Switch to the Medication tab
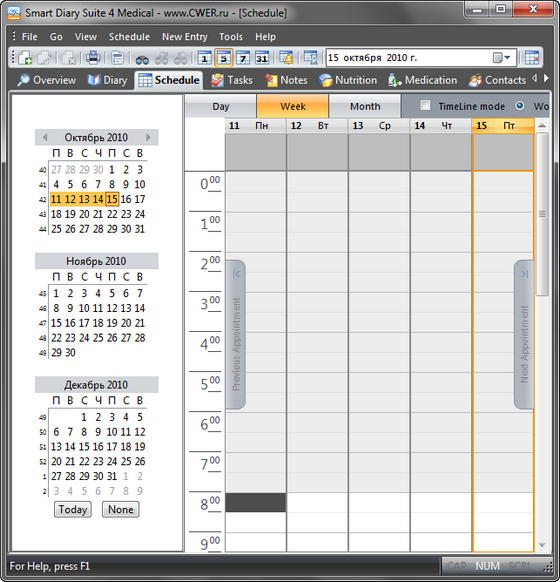This screenshot has width=560, height=582. [423, 80]
